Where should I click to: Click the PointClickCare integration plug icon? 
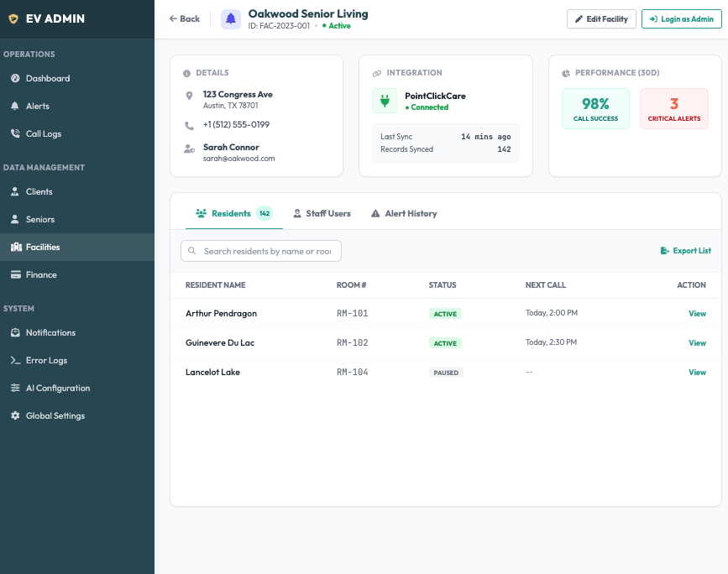point(385,101)
